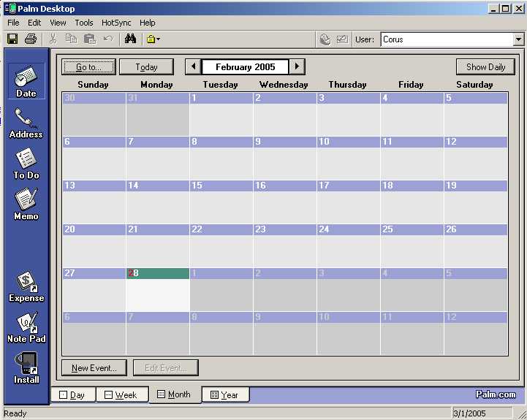Select the February 14 day cell
Image resolution: width=527 pixels, height=420 pixels.
(x=158, y=202)
